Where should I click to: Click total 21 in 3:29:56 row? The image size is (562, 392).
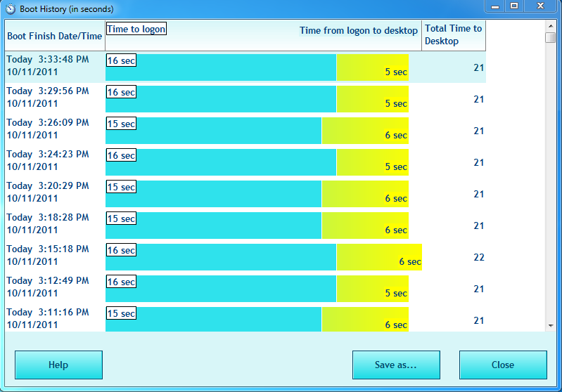(479, 99)
